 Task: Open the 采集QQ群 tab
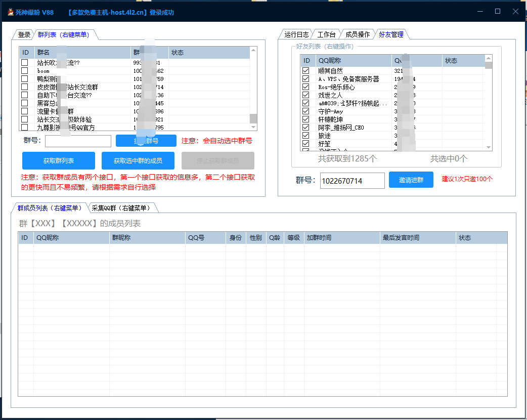point(121,208)
